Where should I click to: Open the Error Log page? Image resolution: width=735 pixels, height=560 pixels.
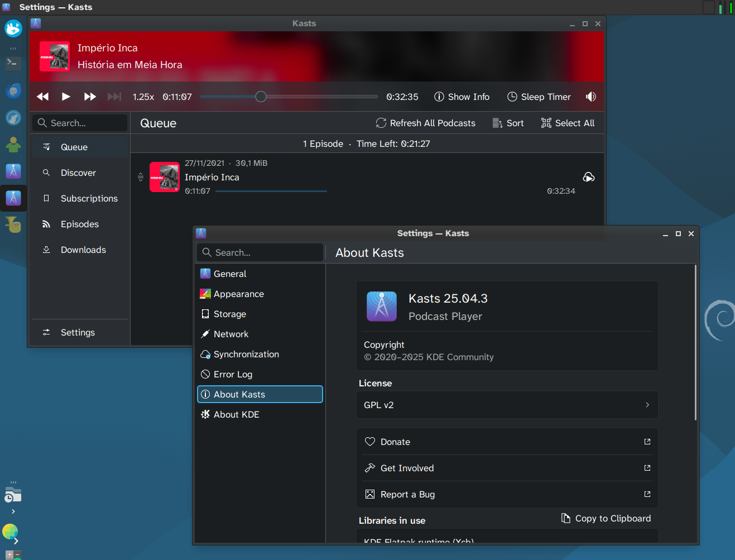[x=260, y=374]
